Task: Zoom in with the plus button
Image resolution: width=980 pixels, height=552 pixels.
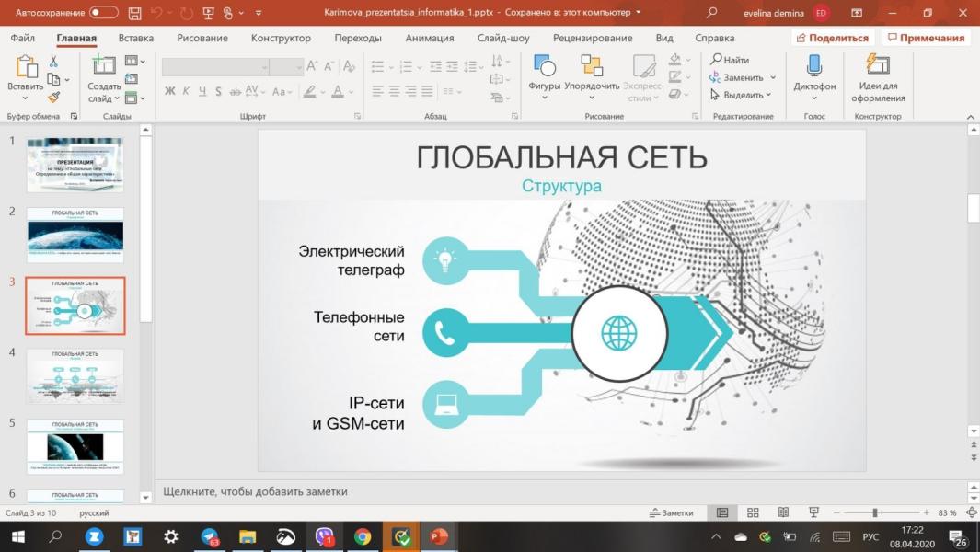Action: pos(927,512)
